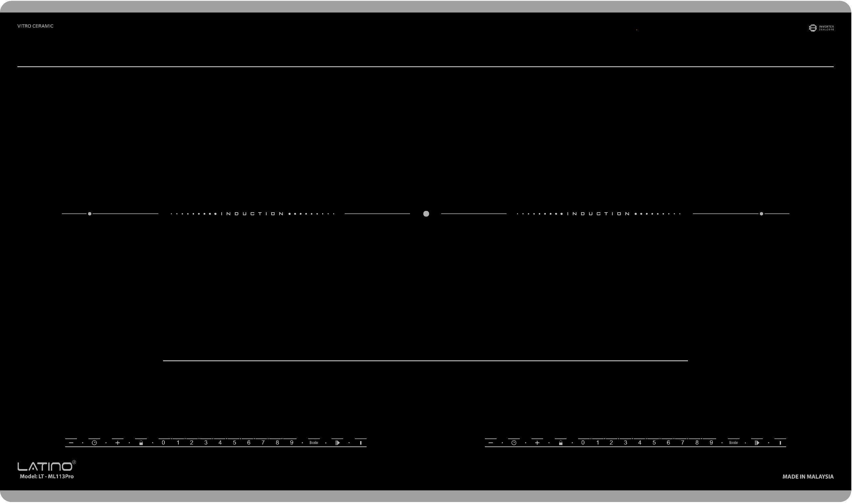Tap the minus key on the left control panel
Viewport: 852px width, 504px height.
point(71,443)
